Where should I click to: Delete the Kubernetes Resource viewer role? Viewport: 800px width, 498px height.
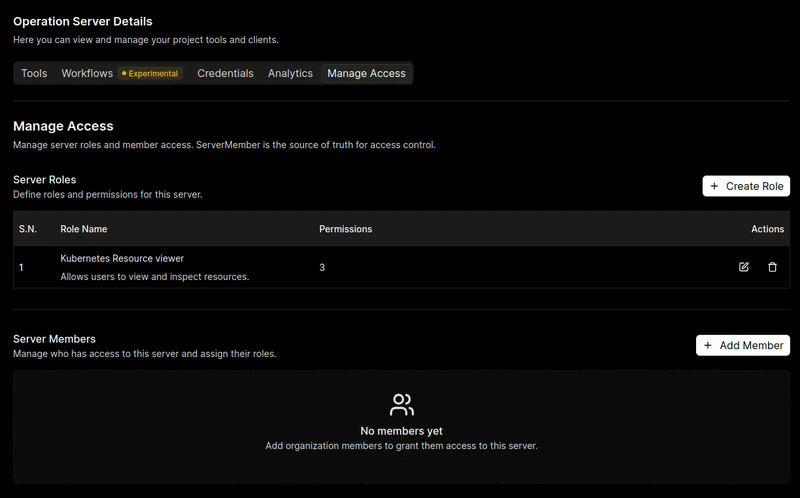772,267
